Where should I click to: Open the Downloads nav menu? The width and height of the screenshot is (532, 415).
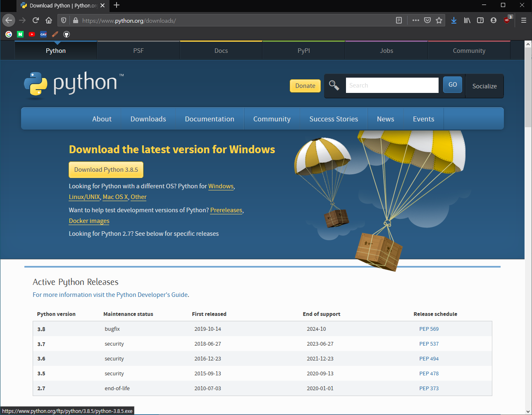(148, 119)
